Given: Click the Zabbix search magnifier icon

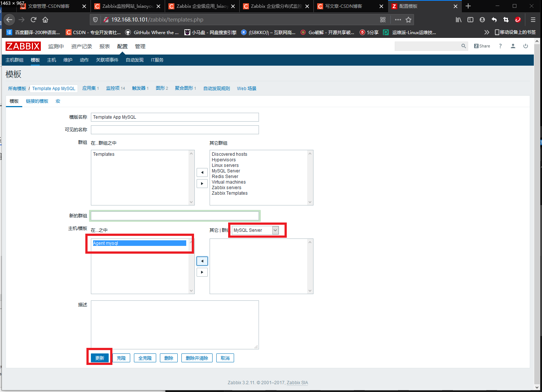Looking at the screenshot, I should [463, 46].
